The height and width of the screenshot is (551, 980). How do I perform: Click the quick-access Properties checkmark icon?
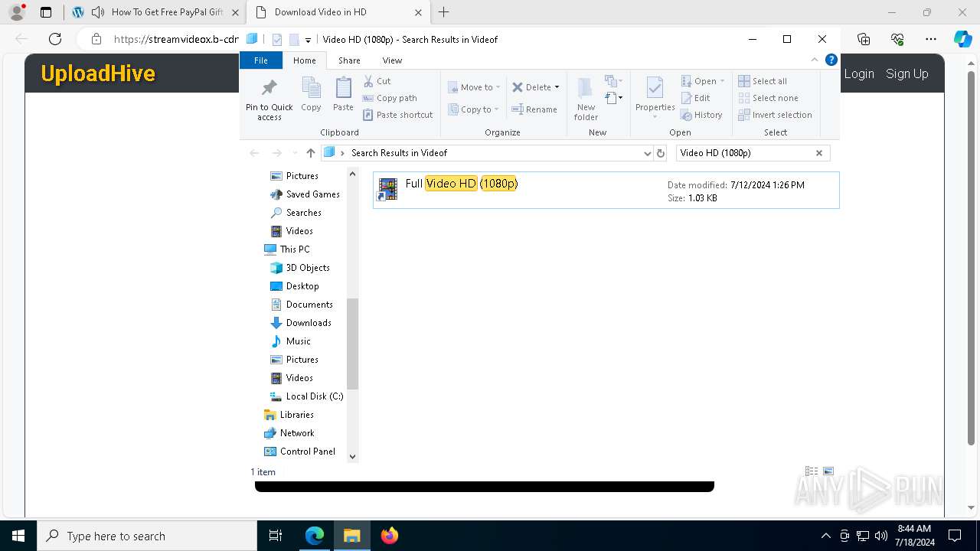point(276,40)
